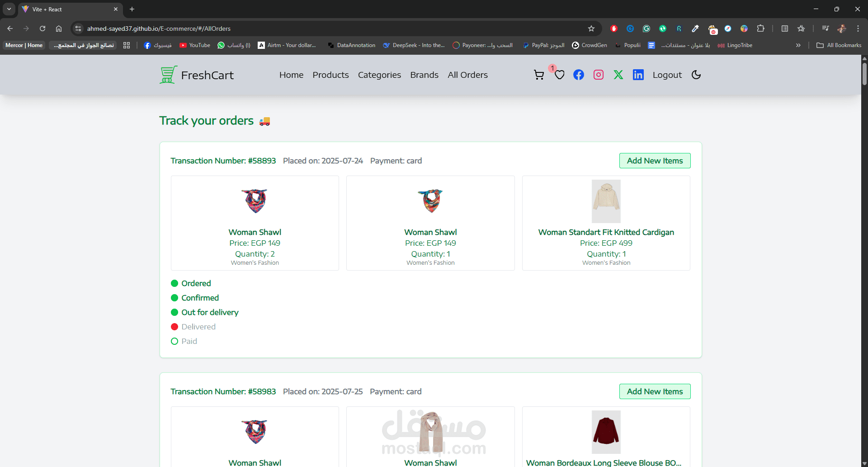The image size is (868, 467).
Task: Open the Mercor | Home bookmark
Action: [24, 45]
